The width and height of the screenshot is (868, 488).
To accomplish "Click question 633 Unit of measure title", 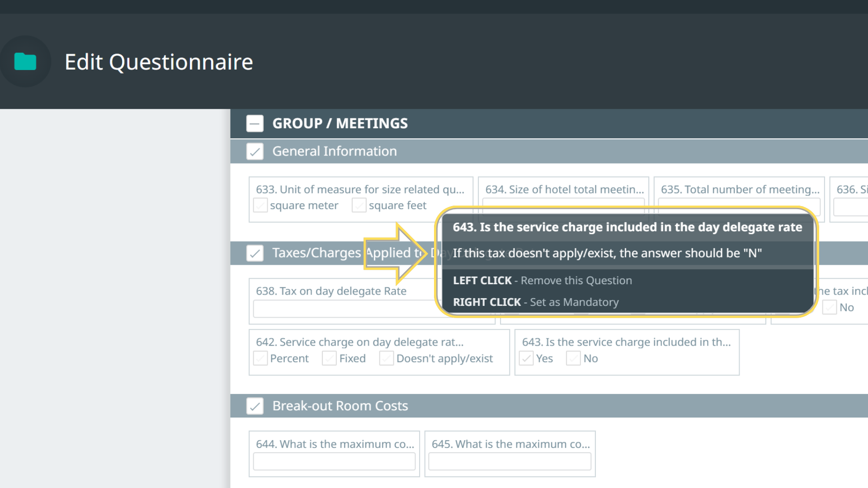I will [360, 189].
